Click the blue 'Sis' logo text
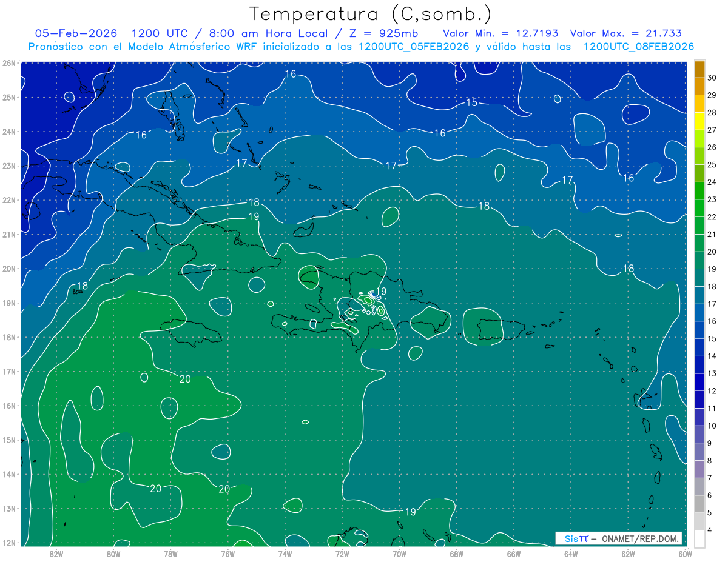The width and height of the screenshot is (728, 562). (x=572, y=538)
